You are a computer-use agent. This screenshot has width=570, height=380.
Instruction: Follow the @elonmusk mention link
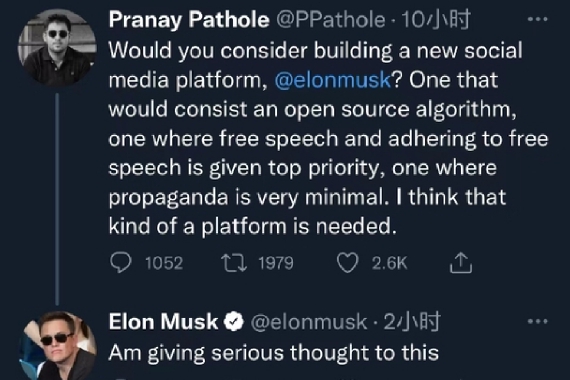(x=333, y=80)
